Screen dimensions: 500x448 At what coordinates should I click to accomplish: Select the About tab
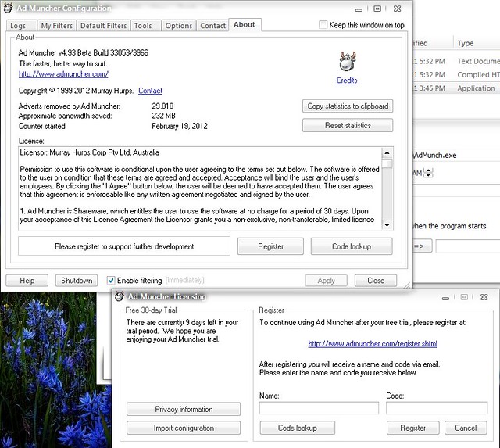245,24
